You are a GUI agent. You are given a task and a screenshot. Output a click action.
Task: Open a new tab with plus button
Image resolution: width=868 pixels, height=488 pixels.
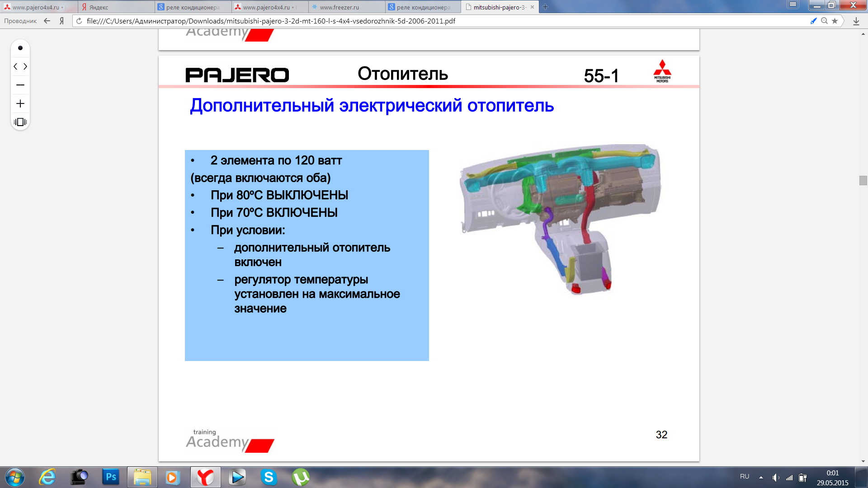[x=545, y=7]
